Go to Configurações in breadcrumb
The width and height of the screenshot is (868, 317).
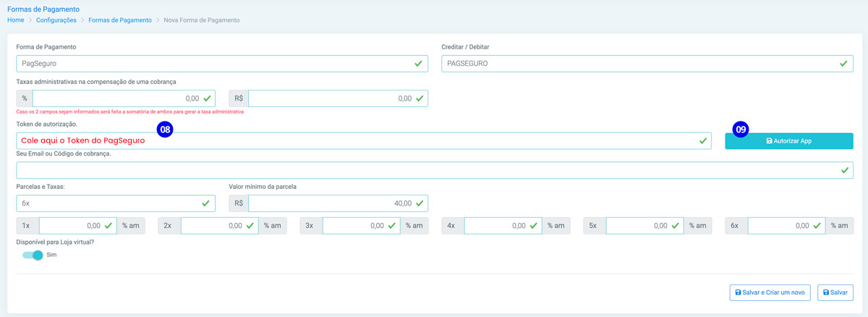click(x=57, y=20)
